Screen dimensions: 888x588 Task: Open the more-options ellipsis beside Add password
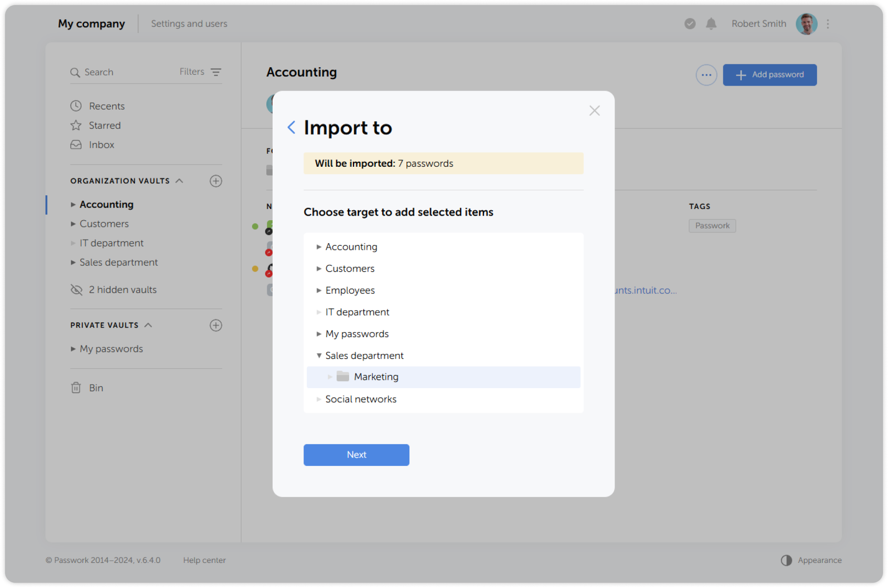706,75
